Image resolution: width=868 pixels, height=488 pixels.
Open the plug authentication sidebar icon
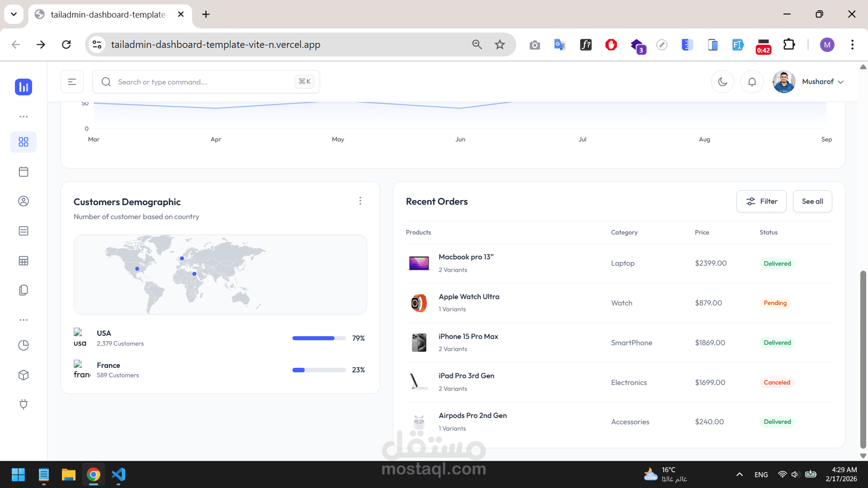24,404
